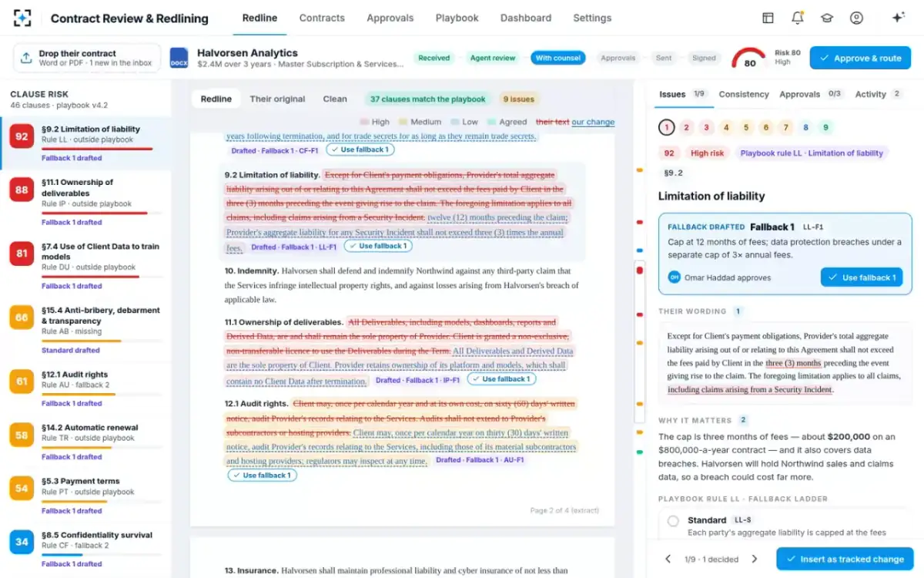Click Use fallback 1 under clause 12.1
This screenshot has height=578, width=924.
tap(262, 476)
